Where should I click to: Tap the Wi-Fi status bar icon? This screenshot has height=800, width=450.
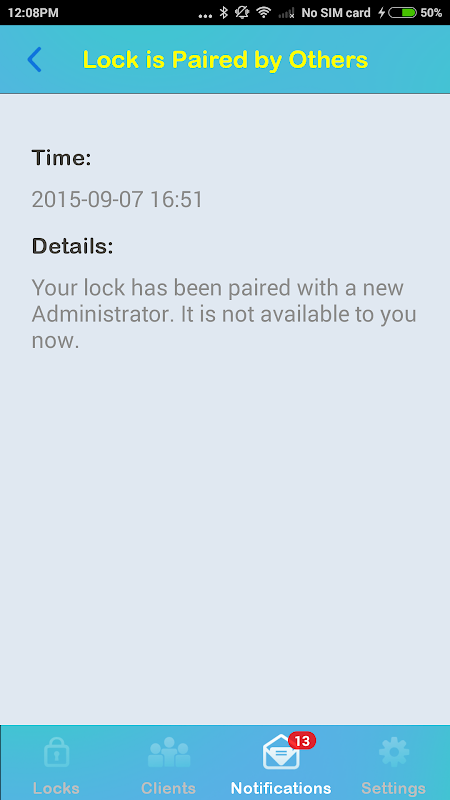pyautogui.click(x=263, y=13)
